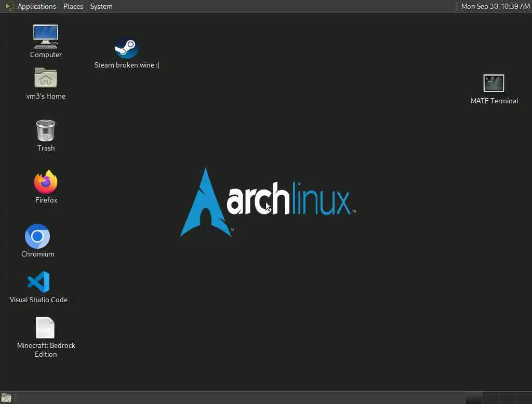Viewport: 532px width, 404px height.
Task: Open the Places menu
Action: point(73,6)
